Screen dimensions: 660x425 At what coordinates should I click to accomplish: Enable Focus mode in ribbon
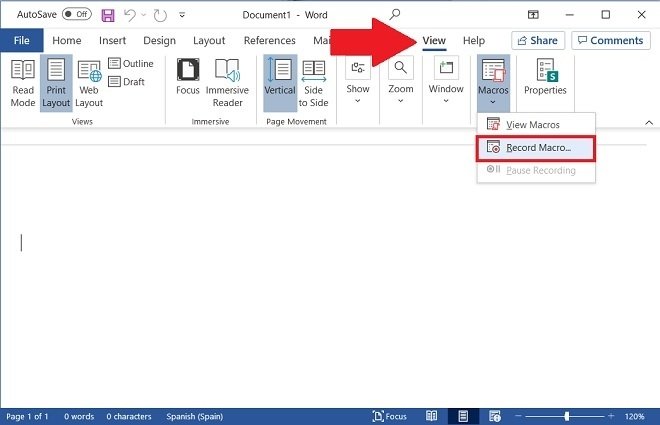188,77
